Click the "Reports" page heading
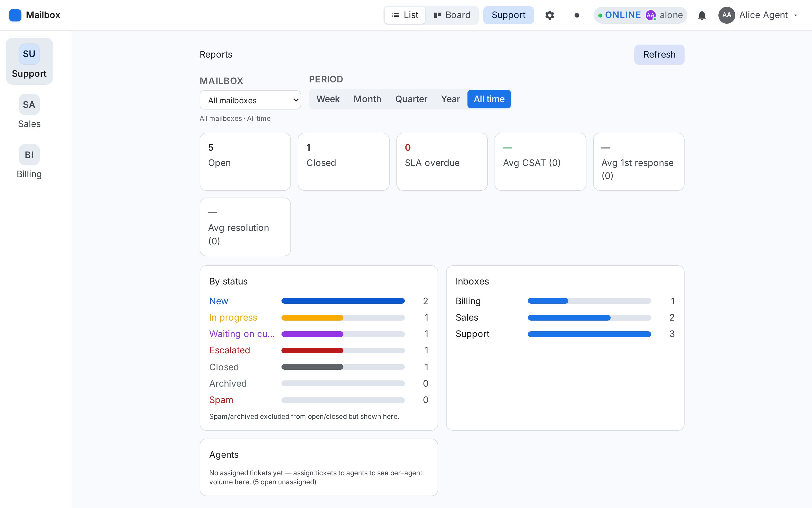Image resolution: width=812 pixels, height=508 pixels. (x=216, y=54)
